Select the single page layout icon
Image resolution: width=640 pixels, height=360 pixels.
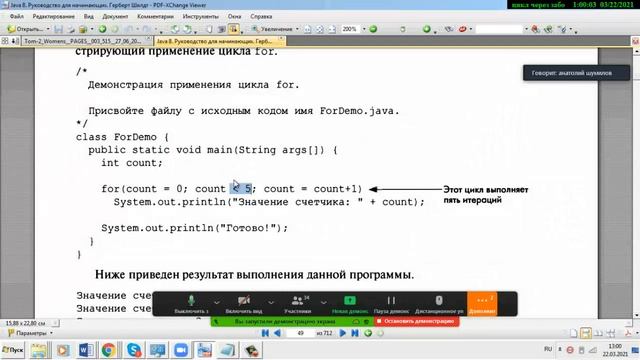coord(573,333)
